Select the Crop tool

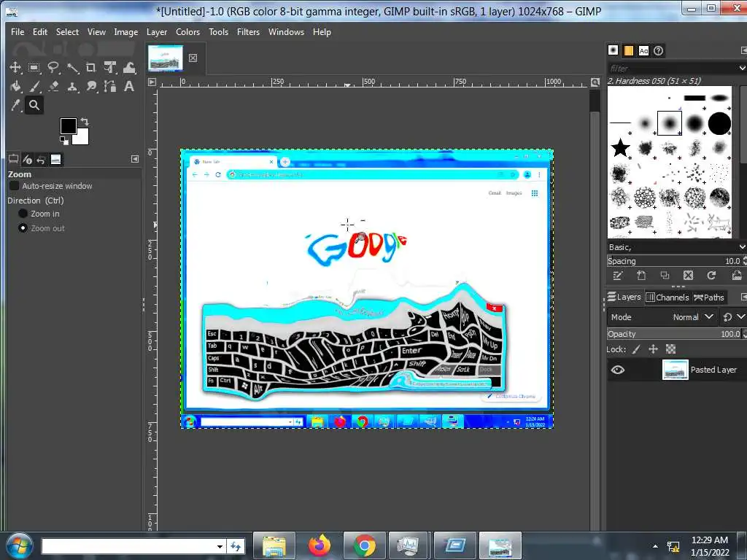pos(91,67)
